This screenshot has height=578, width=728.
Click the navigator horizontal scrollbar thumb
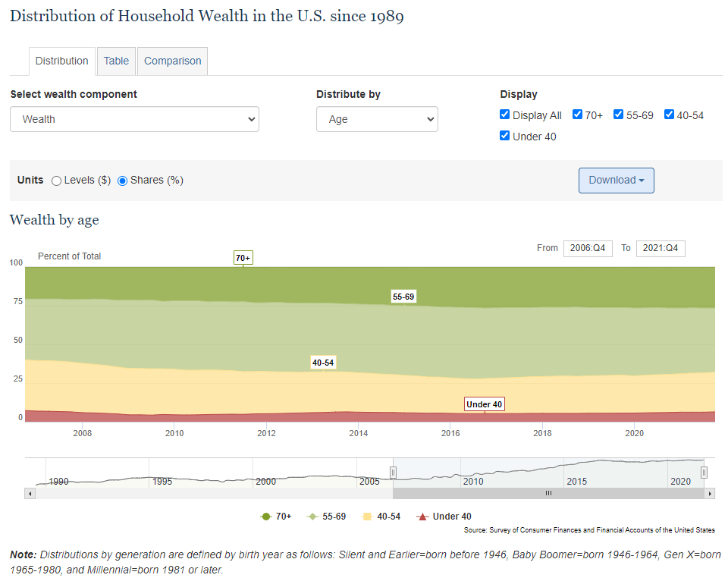[x=548, y=493]
